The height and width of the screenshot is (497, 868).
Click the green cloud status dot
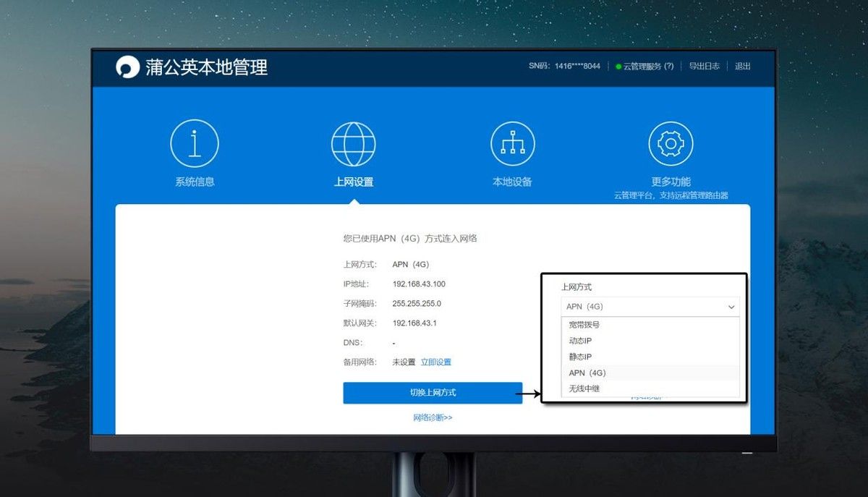(x=618, y=67)
